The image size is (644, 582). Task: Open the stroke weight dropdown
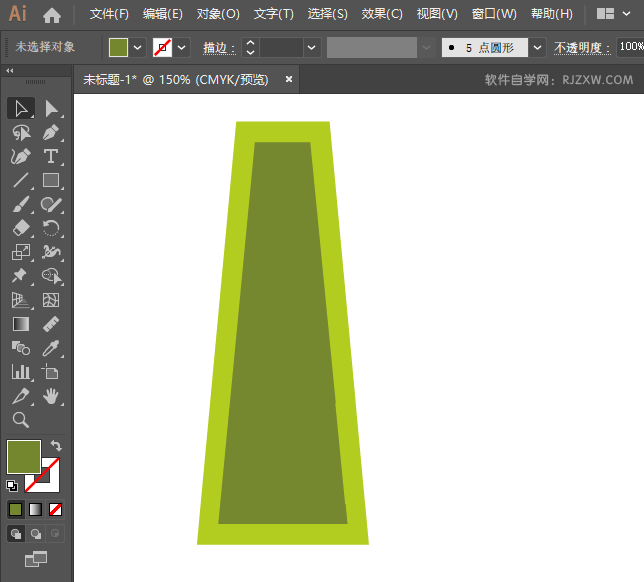pyautogui.click(x=312, y=47)
